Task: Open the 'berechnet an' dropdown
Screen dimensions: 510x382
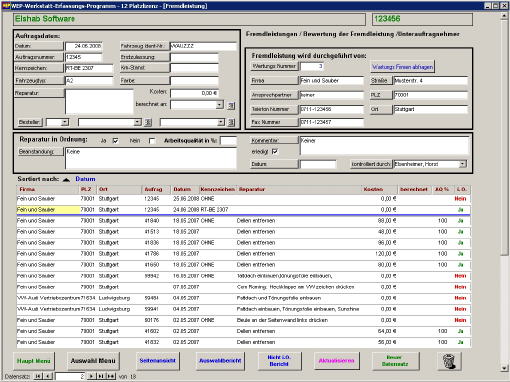Action: (x=219, y=105)
